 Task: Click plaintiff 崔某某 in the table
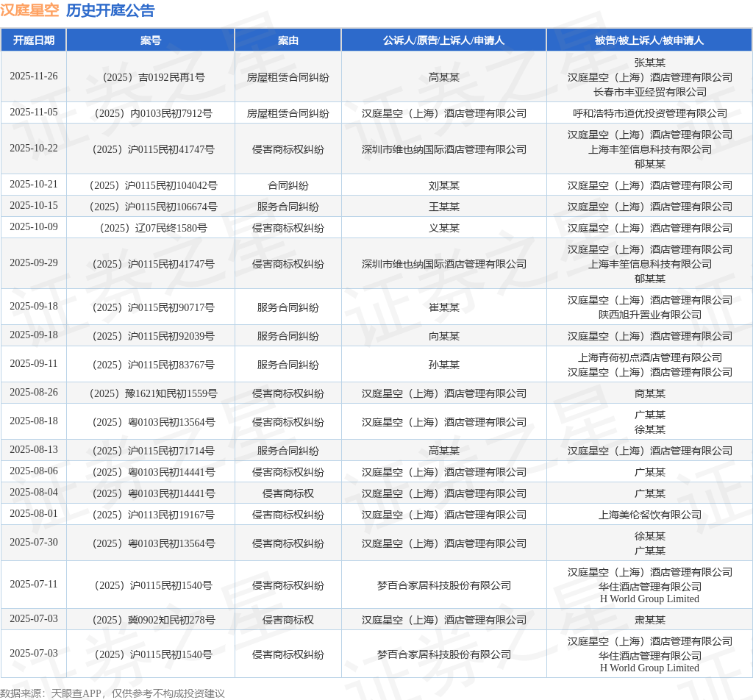(443, 307)
